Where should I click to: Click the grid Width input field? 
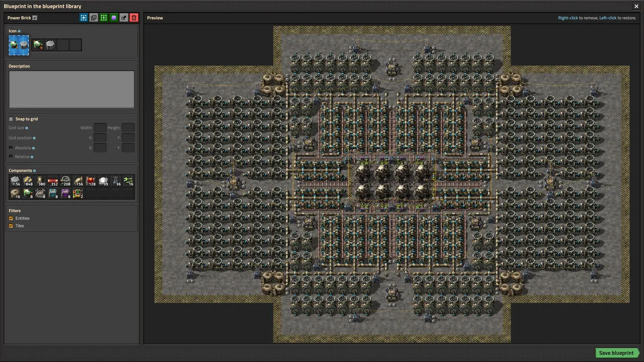(x=100, y=128)
